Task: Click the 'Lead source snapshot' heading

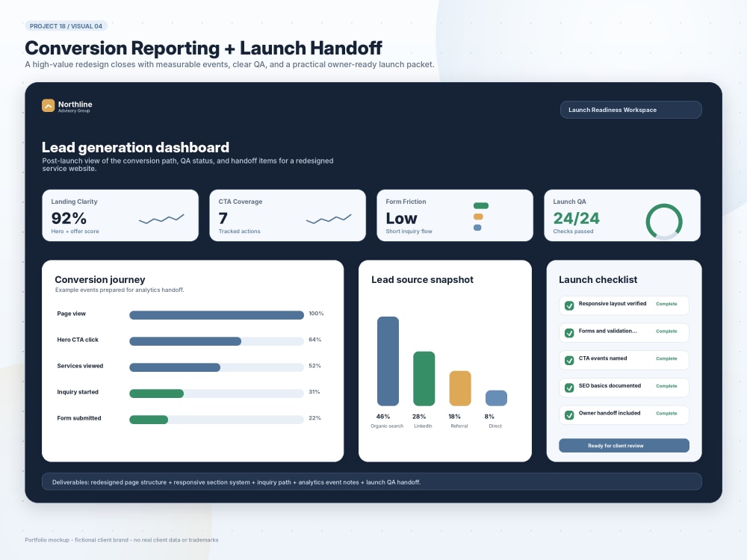Action: point(422,279)
